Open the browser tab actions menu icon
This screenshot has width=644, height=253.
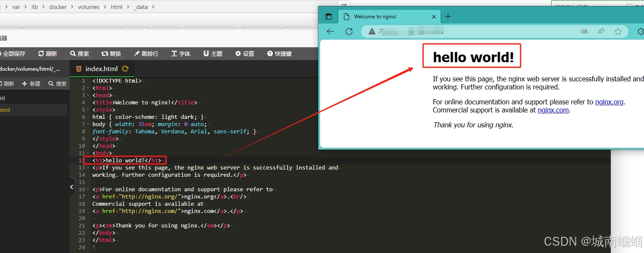329,17
